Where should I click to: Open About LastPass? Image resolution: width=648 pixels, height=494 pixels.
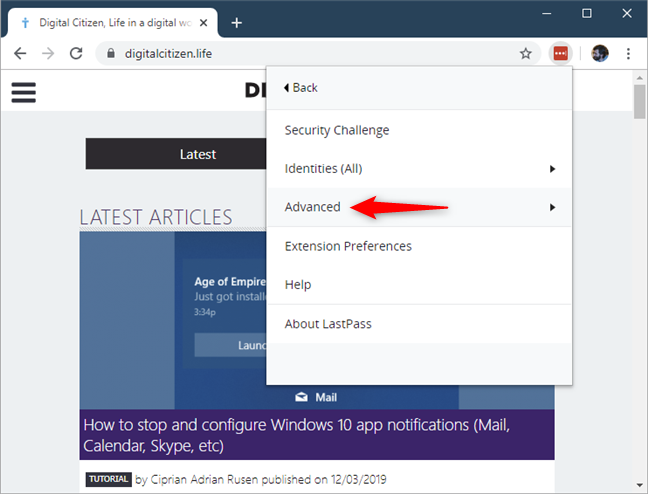click(419, 324)
